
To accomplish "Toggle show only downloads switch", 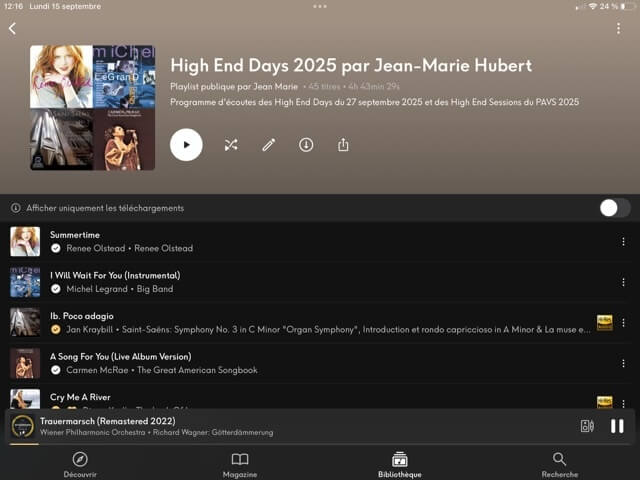I will [x=615, y=208].
